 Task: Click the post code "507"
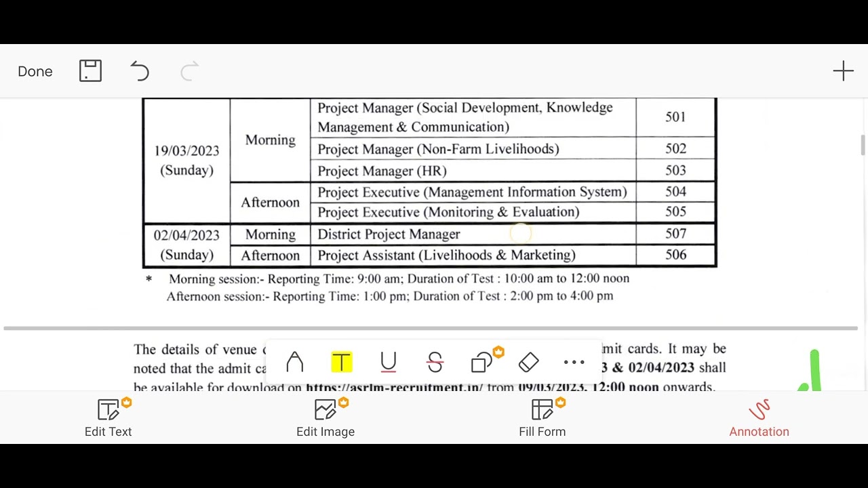(675, 234)
